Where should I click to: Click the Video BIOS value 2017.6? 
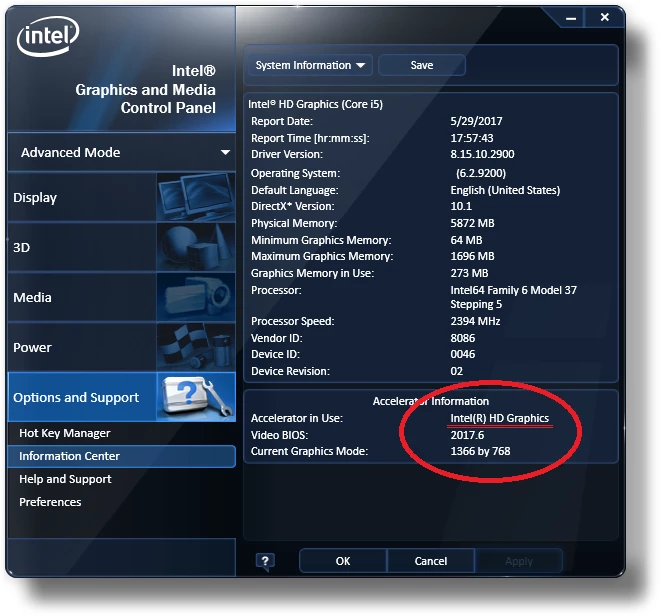click(467, 435)
